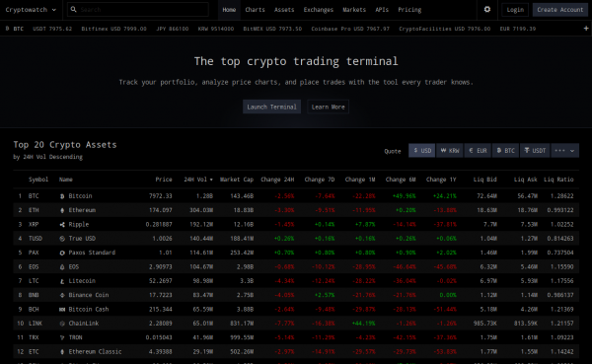
Task: Click Bitcoin price 7972.33
Action: (x=160, y=196)
